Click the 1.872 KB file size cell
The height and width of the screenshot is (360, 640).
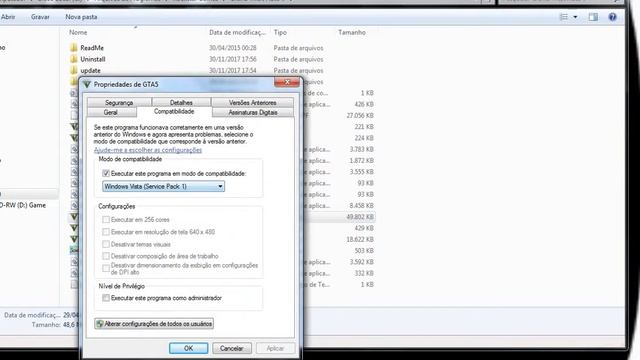[362, 161]
